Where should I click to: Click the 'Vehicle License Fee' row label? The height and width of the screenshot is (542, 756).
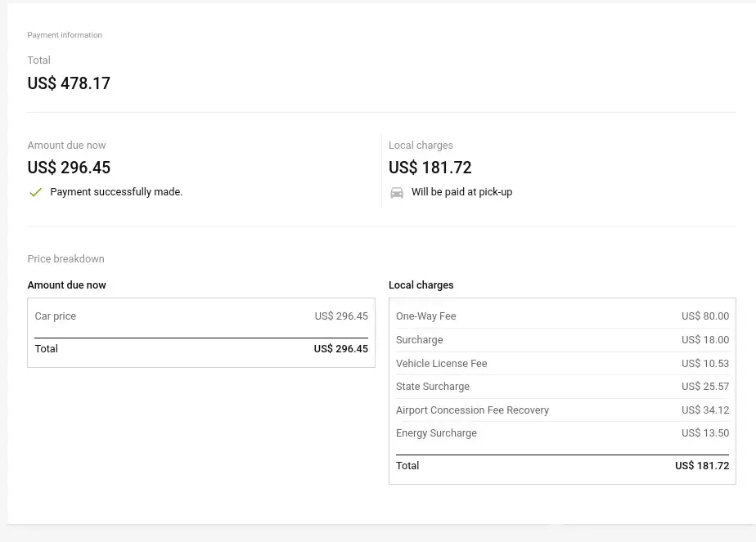coord(441,364)
